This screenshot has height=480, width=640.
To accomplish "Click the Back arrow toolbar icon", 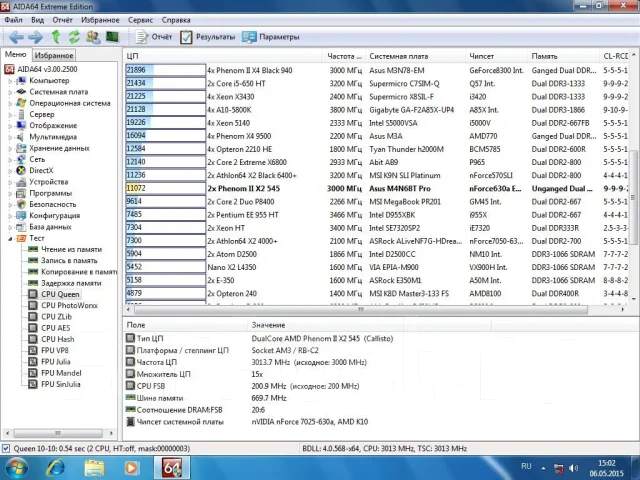I will click(x=16, y=37).
